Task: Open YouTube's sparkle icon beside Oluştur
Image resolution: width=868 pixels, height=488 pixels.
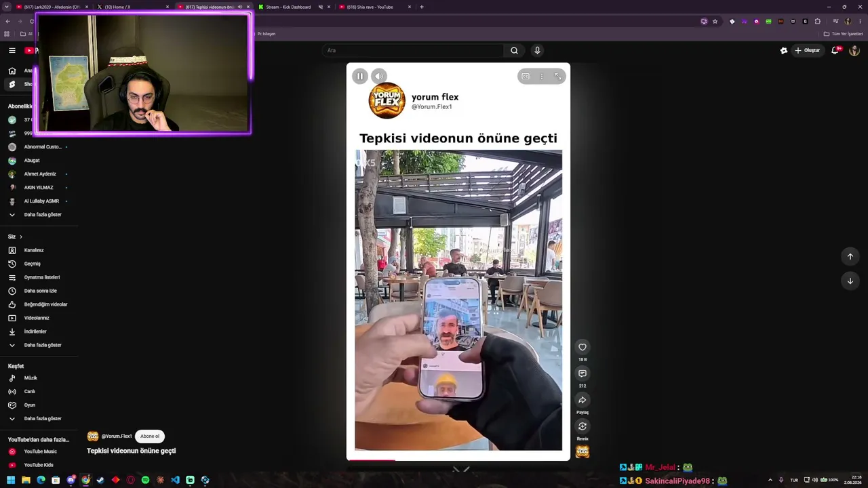Action: [x=784, y=50]
